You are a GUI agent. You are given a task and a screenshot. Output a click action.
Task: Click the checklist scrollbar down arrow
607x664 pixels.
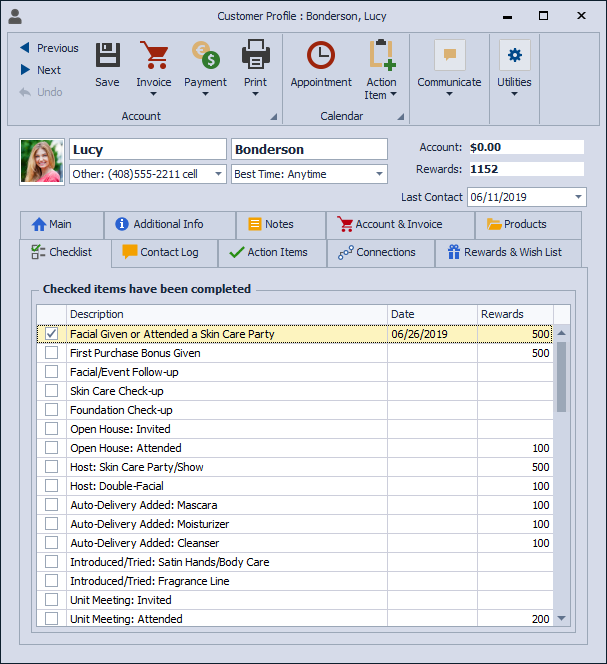tap(562, 618)
